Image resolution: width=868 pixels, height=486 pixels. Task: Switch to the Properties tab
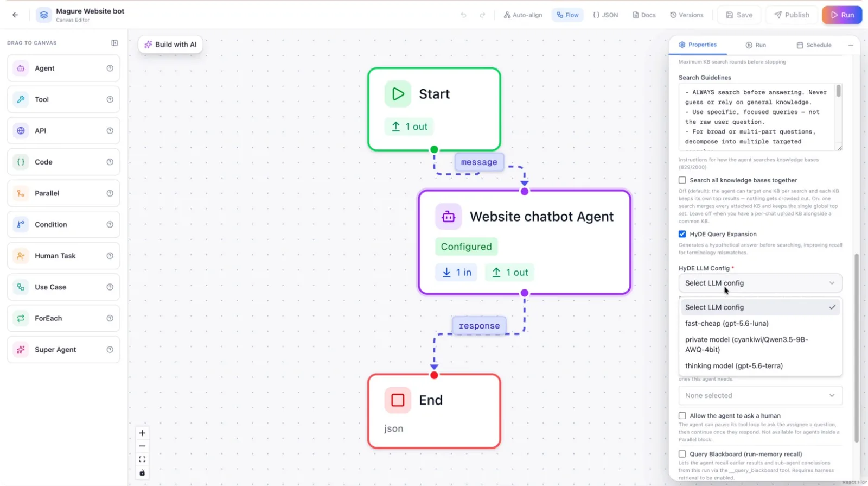pos(698,45)
